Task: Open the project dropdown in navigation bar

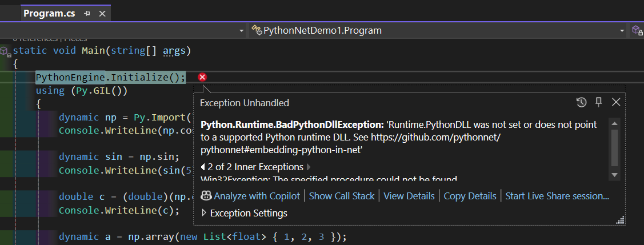Action: point(242,30)
